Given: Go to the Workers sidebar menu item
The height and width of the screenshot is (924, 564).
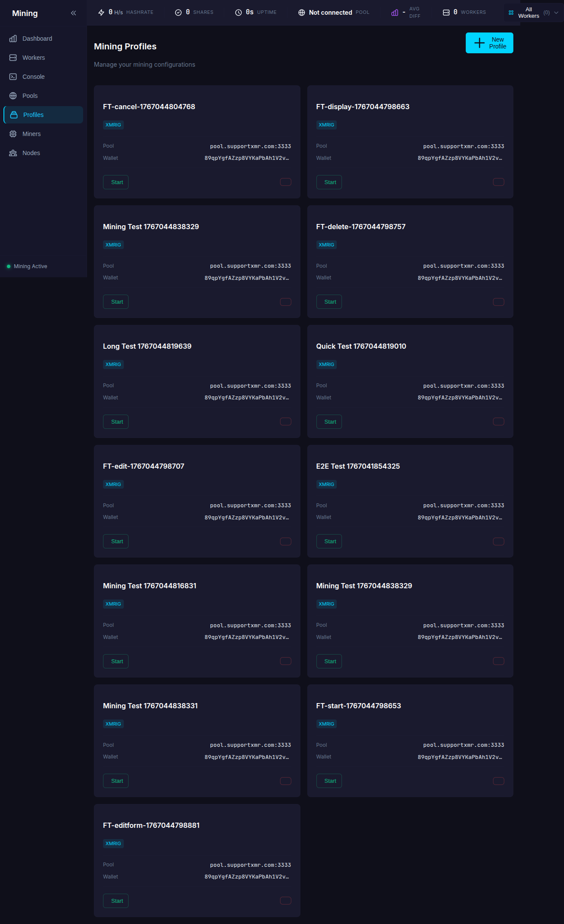Looking at the screenshot, I should pyautogui.click(x=33, y=58).
